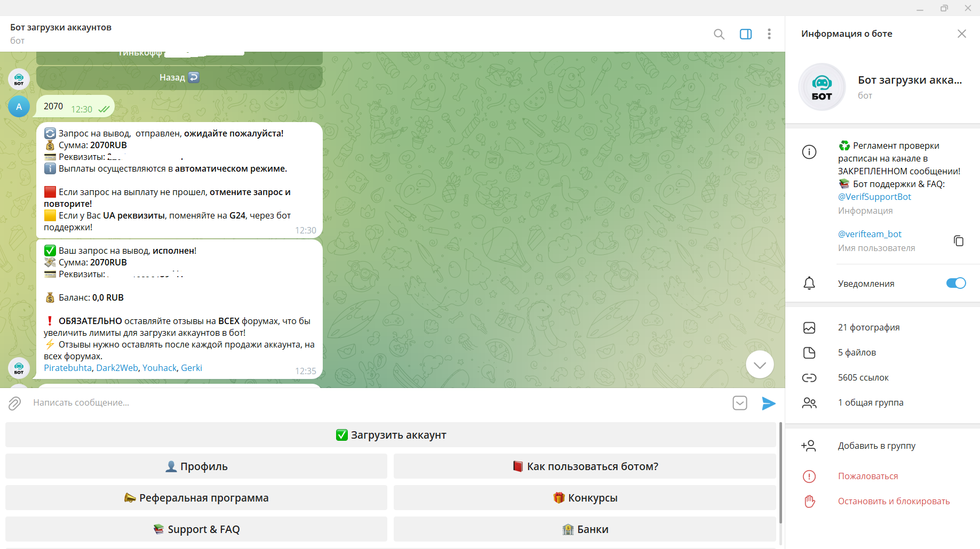Image resolution: width=980 pixels, height=549 pixels.
Task: Disable notifications toggle switch
Action: click(955, 283)
